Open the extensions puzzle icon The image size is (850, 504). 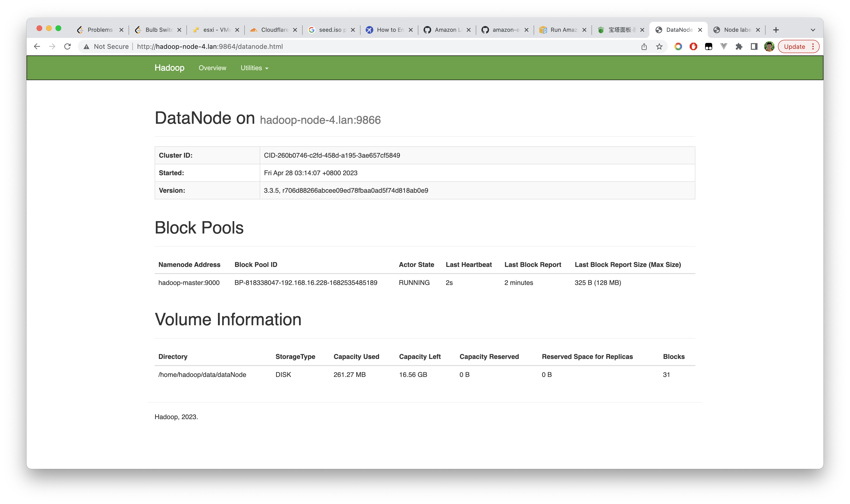pyautogui.click(x=739, y=46)
